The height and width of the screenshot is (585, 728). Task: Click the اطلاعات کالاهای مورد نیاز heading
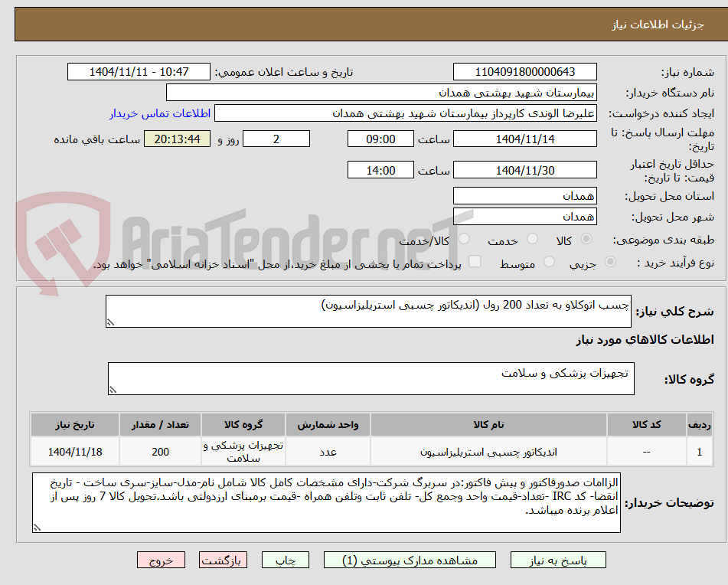click(645, 340)
